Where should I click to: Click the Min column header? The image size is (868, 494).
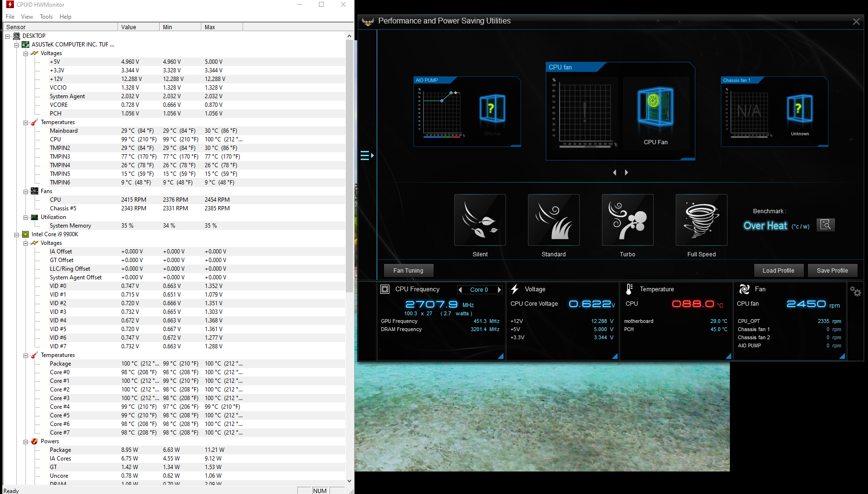click(180, 27)
